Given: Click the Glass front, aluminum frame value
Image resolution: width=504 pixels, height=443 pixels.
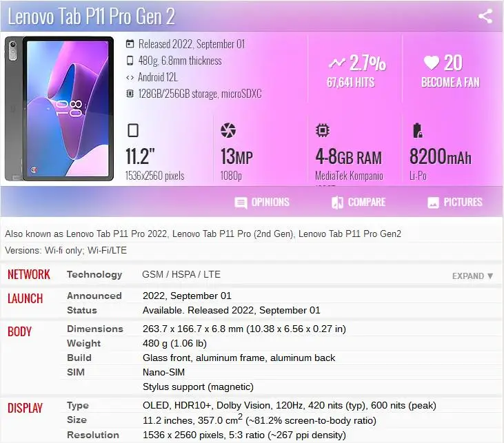Looking at the screenshot, I should (239, 358).
